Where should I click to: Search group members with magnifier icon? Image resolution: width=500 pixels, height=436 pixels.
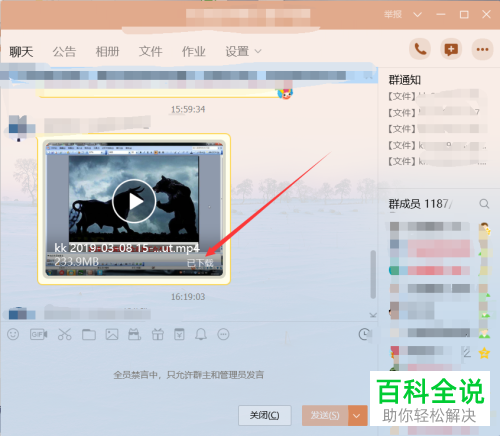(x=484, y=203)
